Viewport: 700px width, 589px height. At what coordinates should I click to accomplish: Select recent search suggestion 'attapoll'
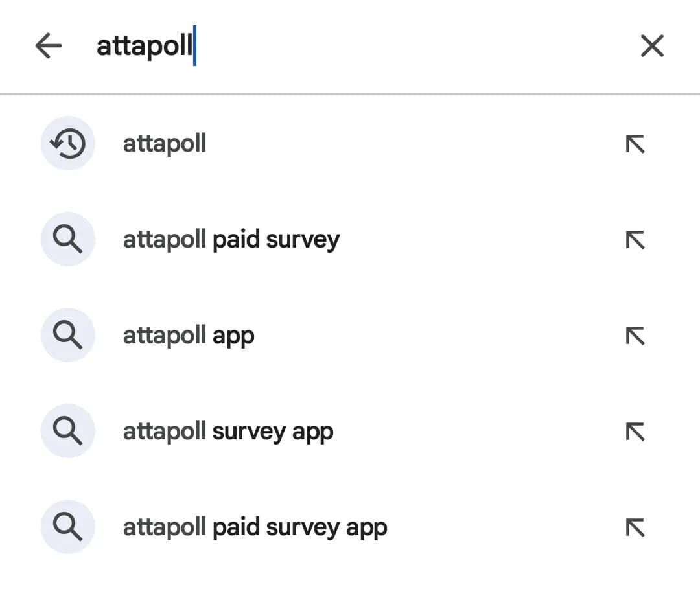[x=165, y=143]
